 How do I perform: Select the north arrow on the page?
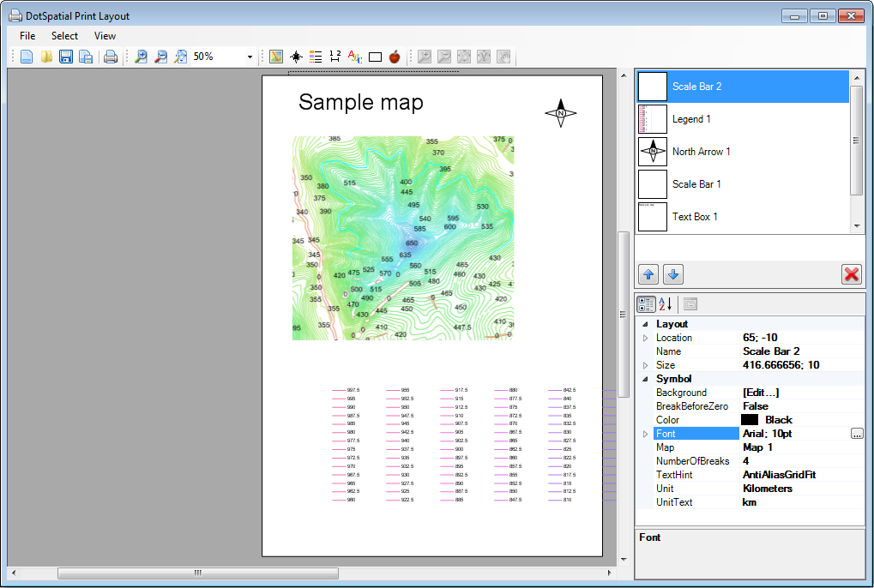tap(561, 113)
